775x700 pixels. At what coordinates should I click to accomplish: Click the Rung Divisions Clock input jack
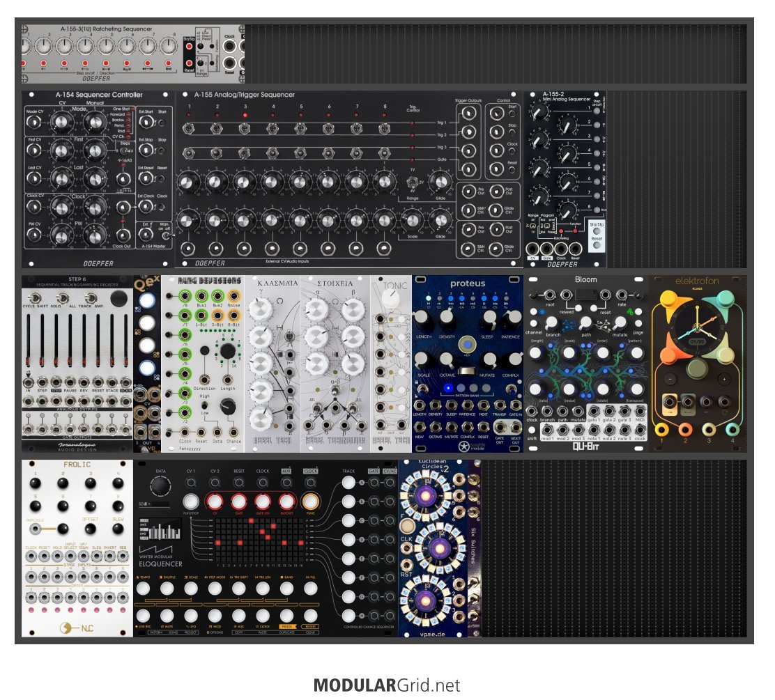(x=185, y=433)
